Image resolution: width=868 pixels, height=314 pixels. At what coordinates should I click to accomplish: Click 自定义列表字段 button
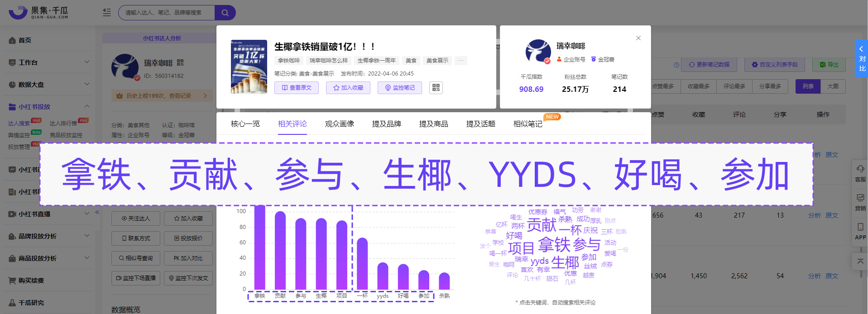[x=775, y=65]
